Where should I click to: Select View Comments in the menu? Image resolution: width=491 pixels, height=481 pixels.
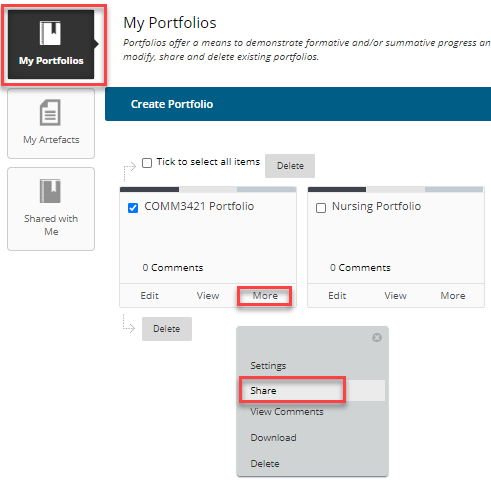(287, 412)
